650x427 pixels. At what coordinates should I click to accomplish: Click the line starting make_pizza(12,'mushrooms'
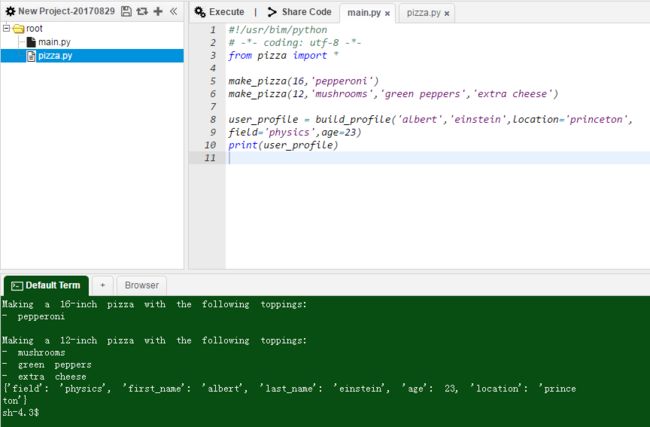pyautogui.click(x=393, y=94)
